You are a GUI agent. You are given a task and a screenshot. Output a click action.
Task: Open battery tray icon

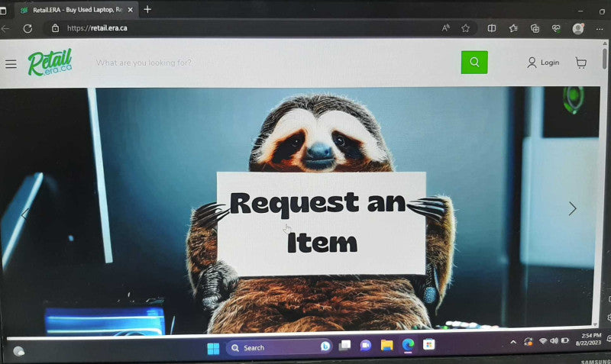tap(564, 340)
